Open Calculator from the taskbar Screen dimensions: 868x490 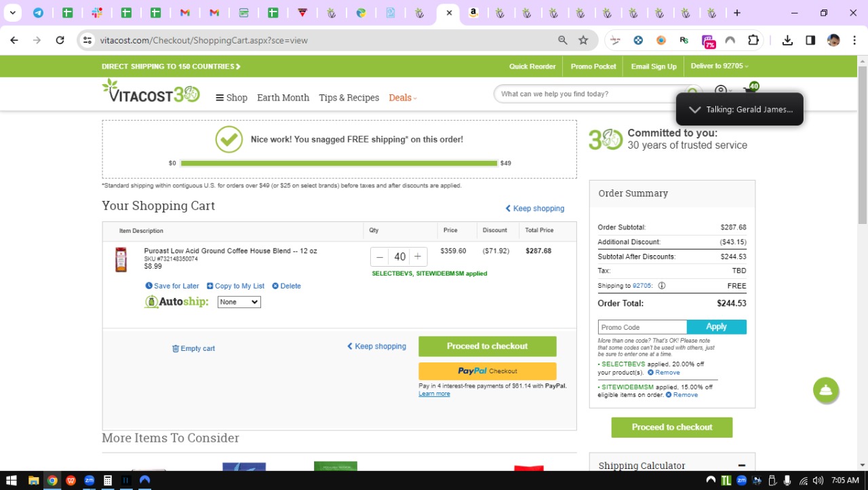tap(107, 480)
